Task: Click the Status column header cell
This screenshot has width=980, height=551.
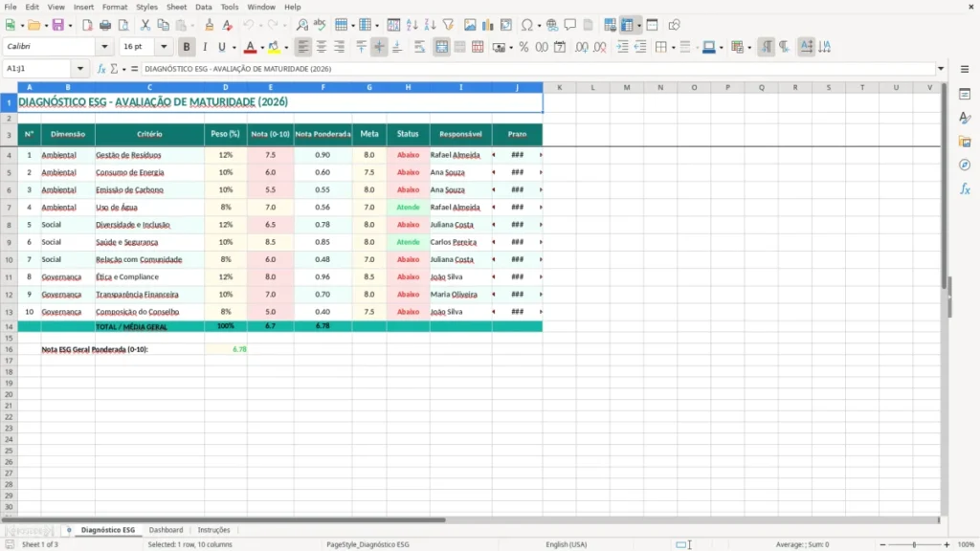Action: 408,134
